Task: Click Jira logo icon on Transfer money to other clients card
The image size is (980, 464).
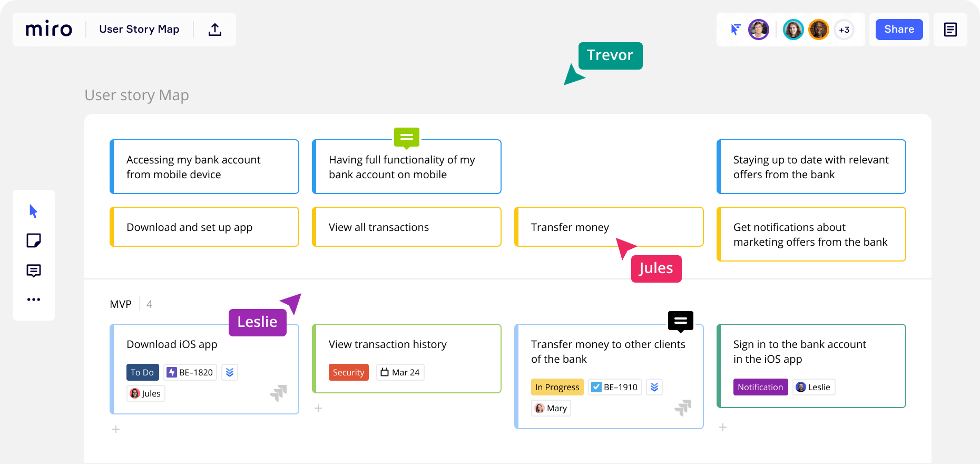Action: click(x=683, y=408)
